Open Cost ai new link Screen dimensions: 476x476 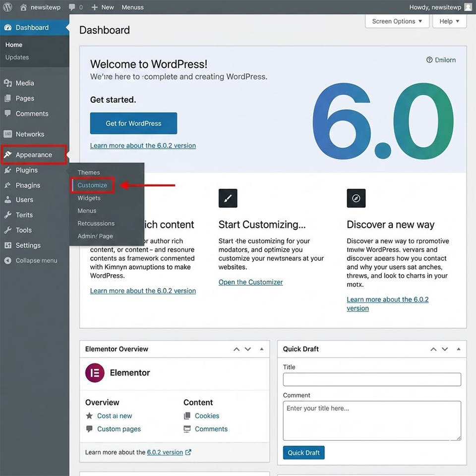[115, 416]
